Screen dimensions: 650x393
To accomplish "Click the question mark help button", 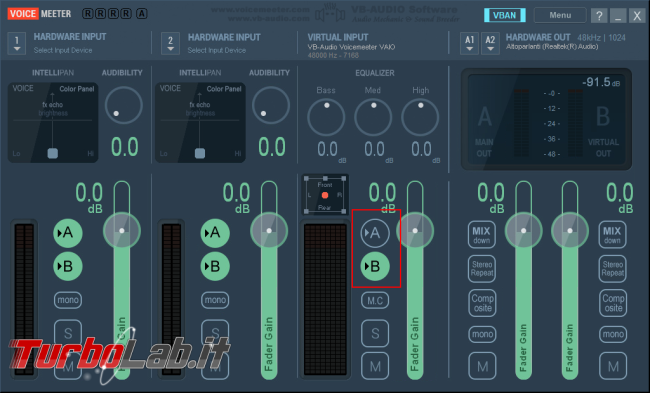I will click(599, 16).
